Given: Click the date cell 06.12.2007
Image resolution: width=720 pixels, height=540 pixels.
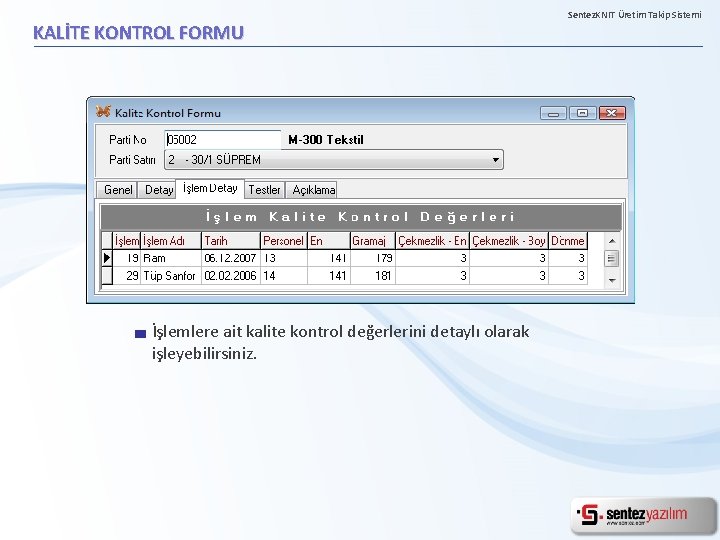Looking at the screenshot, I should pos(231,258).
